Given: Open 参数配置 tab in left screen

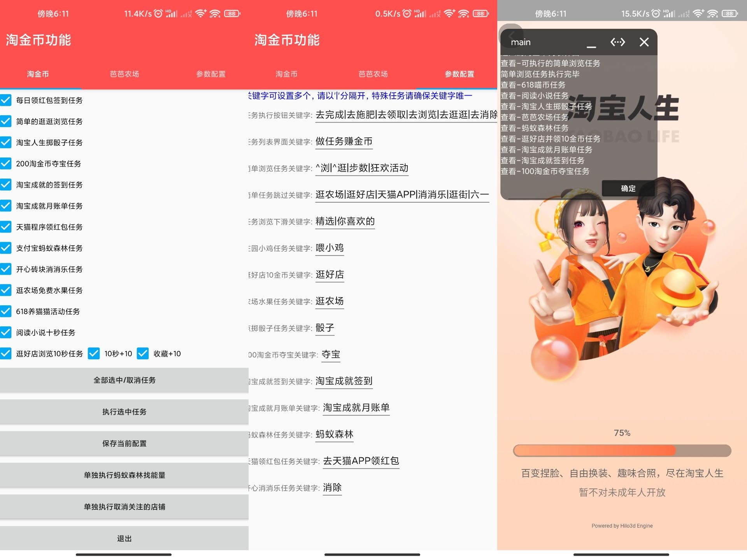Looking at the screenshot, I should (211, 74).
